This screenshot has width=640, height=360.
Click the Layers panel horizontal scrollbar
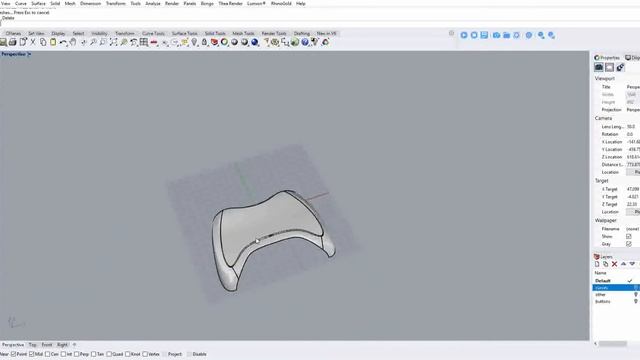click(x=613, y=344)
